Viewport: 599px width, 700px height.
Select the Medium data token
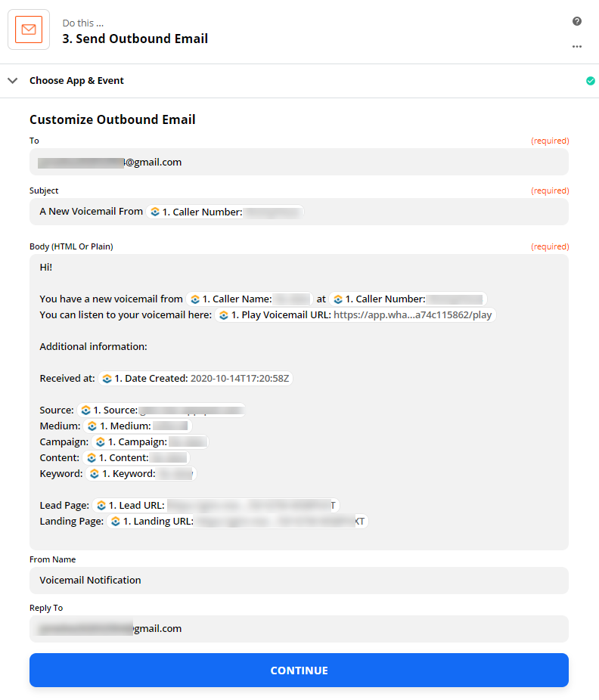pyautogui.click(x=138, y=426)
